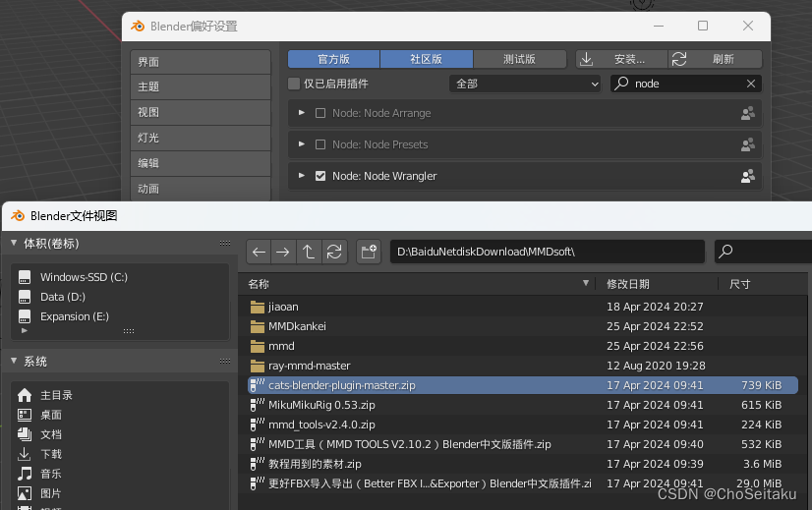Open the 主题 preferences section
This screenshot has width=812, height=510.
click(x=201, y=87)
